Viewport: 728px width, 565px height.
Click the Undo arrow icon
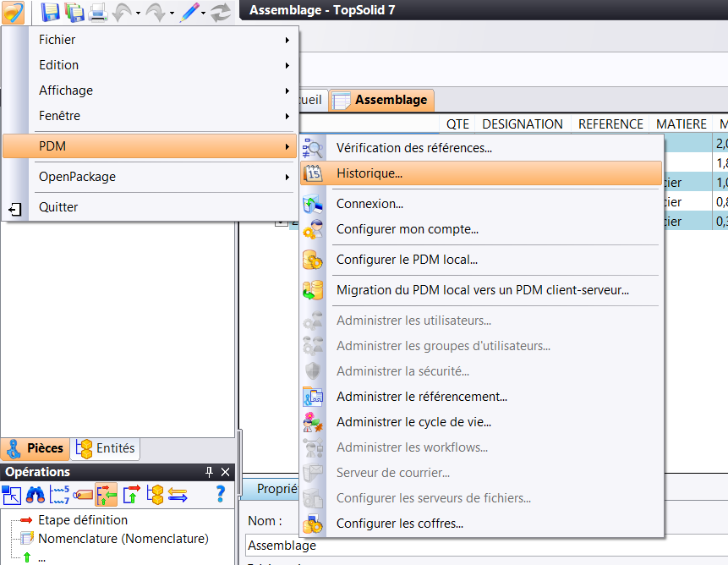[x=122, y=13]
